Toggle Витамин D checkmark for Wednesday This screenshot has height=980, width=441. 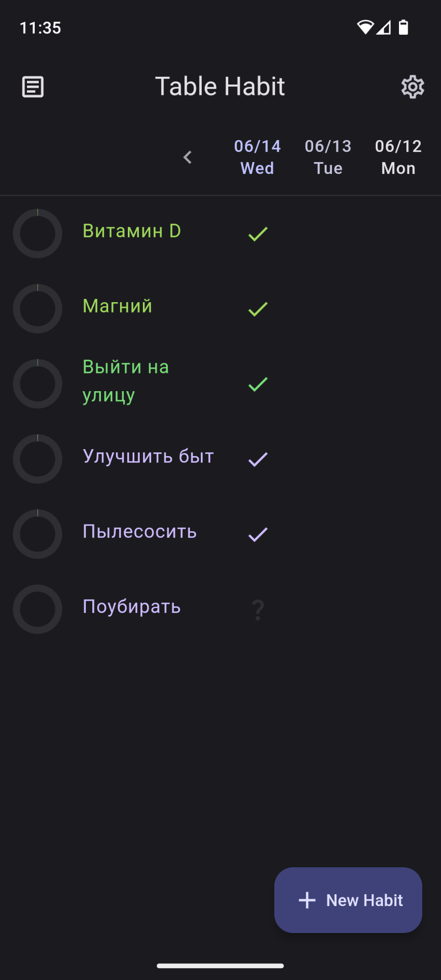point(258,234)
